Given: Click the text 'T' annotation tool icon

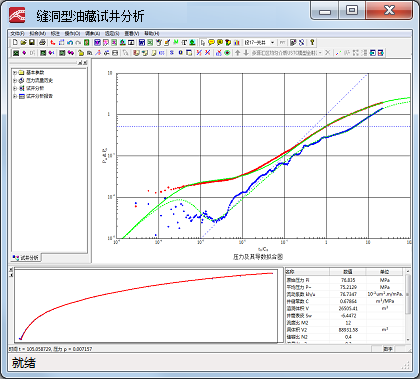Looking at the screenshot, I should point(184,43).
